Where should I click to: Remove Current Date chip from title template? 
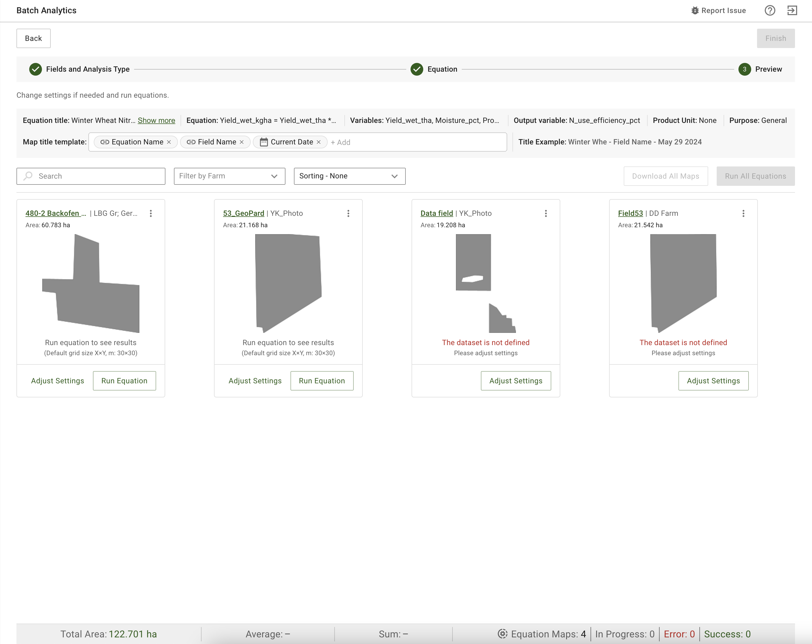tap(319, 142)
